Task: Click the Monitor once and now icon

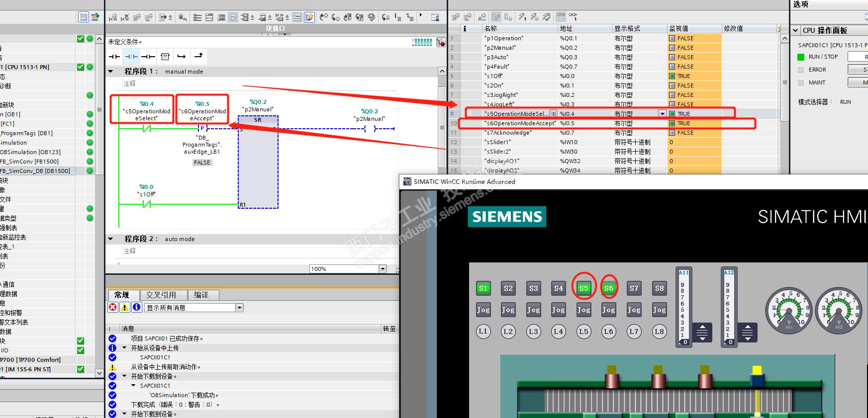Action: [x=574, y=17]
